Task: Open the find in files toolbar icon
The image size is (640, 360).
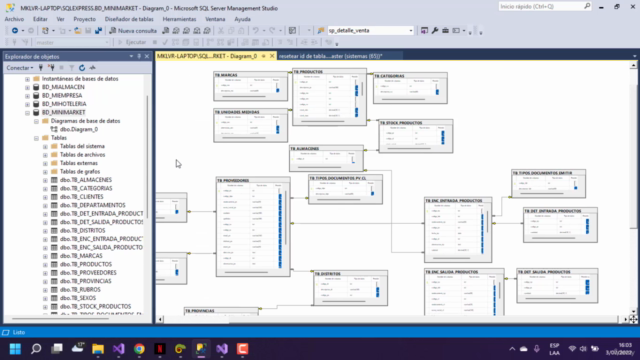Action: click(321, 31)
